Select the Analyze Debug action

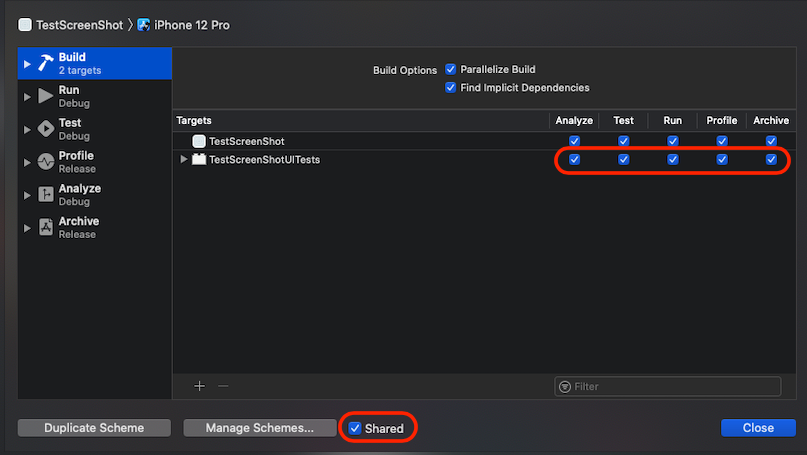[x=95, y=195]
